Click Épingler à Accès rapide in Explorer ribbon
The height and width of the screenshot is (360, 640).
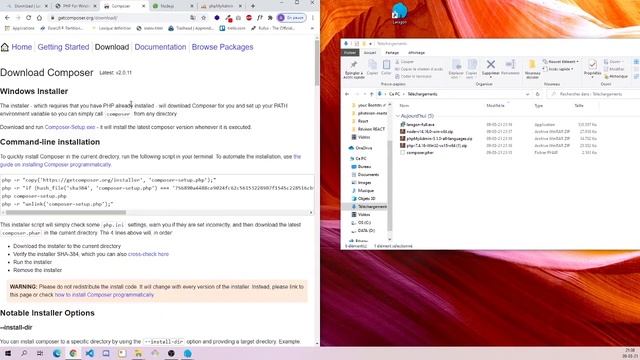353,69
